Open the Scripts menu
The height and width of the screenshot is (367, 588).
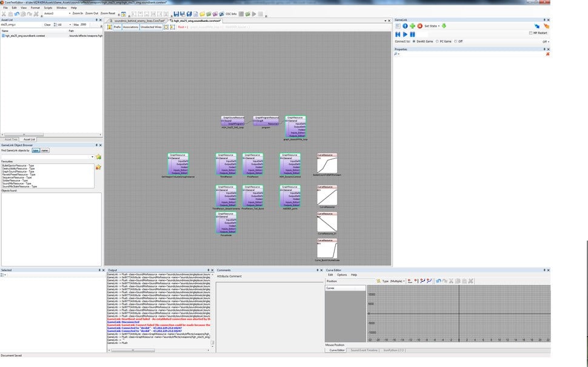coord(47,8)
